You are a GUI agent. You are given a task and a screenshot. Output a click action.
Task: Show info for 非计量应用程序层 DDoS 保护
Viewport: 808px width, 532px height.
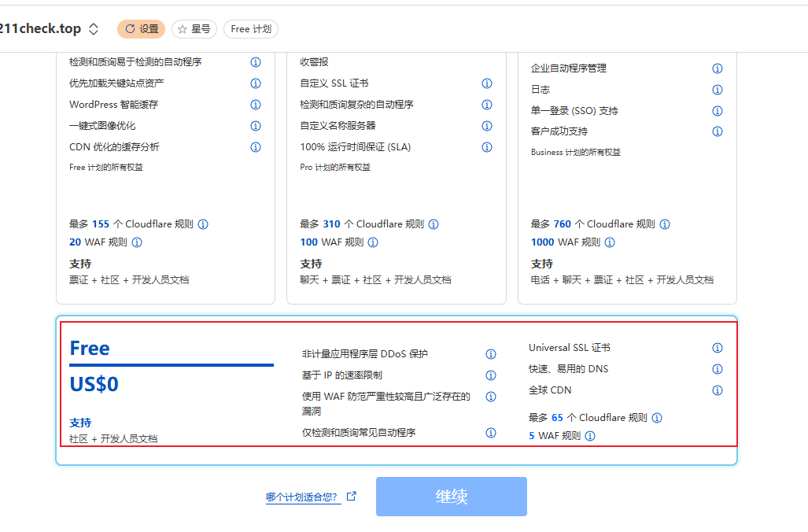click(491, 354)
